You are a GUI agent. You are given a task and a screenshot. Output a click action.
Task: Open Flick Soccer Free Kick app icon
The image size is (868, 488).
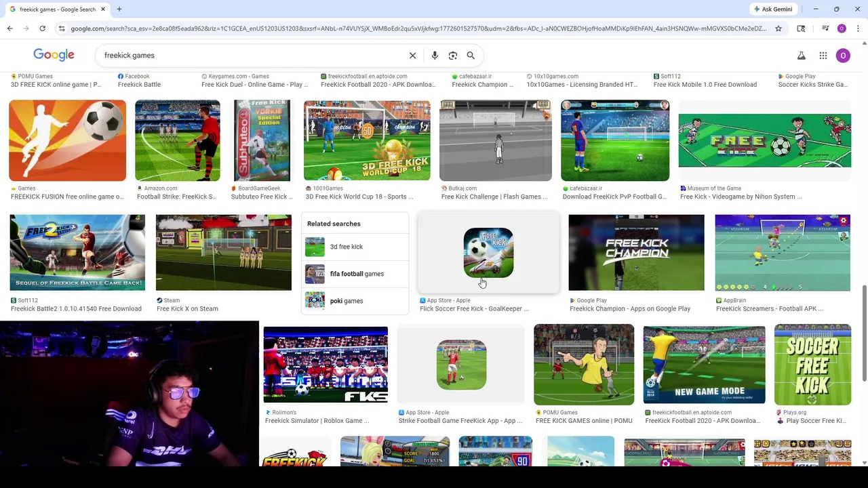click(x=488, y=253)
